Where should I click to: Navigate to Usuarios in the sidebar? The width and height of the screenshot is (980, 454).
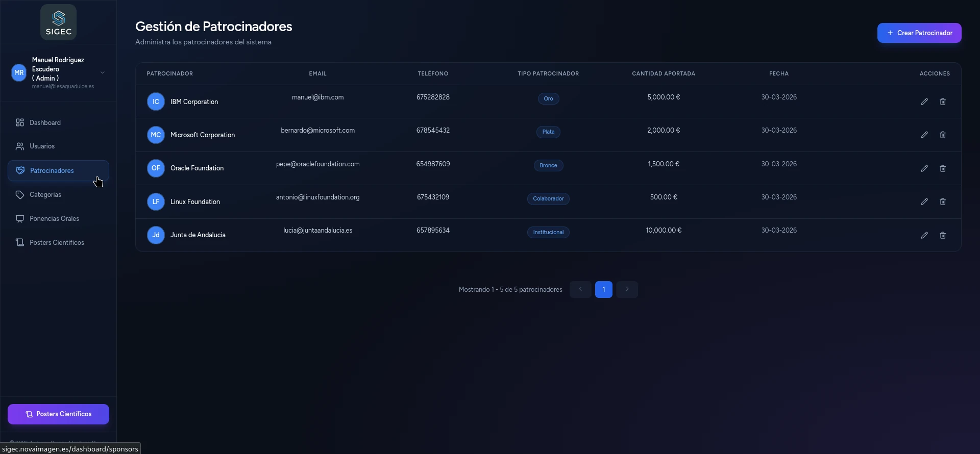pos(42,146)
